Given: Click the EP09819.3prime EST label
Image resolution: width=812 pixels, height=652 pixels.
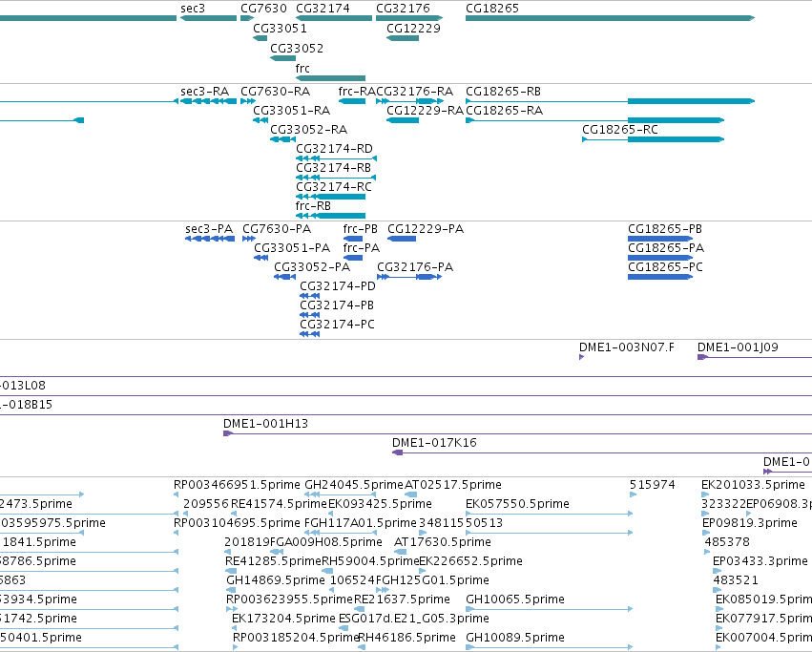Looking at the screenshot, I should click(x=750, y=523).
